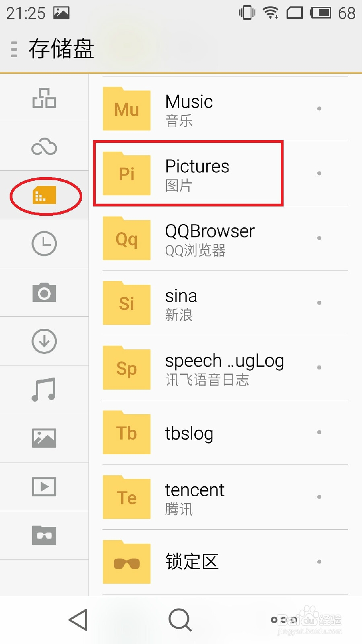Open the network/LAN sidebar icon
This screenshot has height=644, width=362.
click(44, 98)
